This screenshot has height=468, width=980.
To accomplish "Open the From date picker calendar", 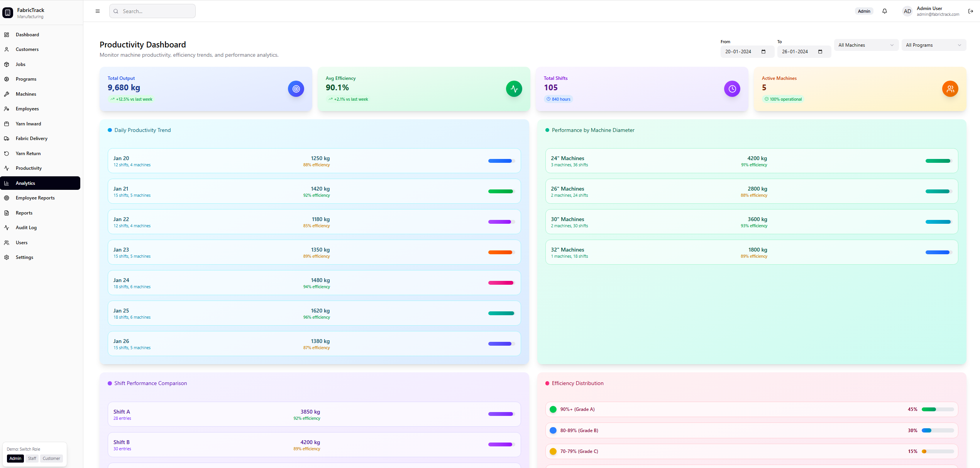I will [764, 51].
